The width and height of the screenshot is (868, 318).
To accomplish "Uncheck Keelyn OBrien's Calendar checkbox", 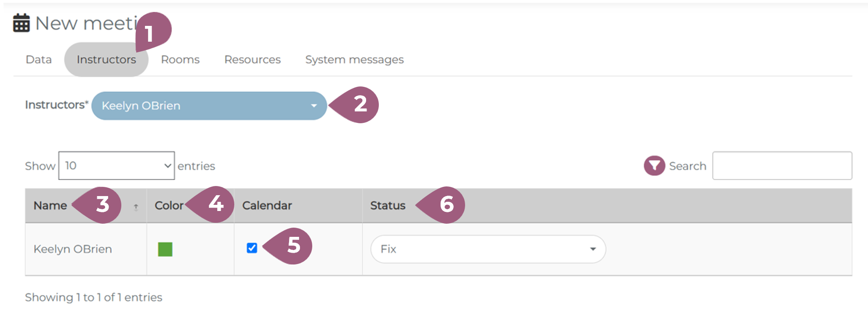I will [252, 248].
